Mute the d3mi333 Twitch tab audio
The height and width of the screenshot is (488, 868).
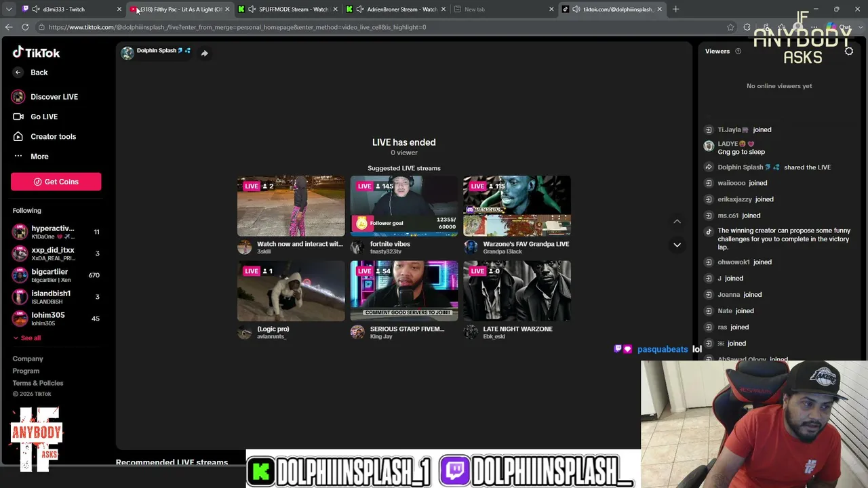coord(35,9)
